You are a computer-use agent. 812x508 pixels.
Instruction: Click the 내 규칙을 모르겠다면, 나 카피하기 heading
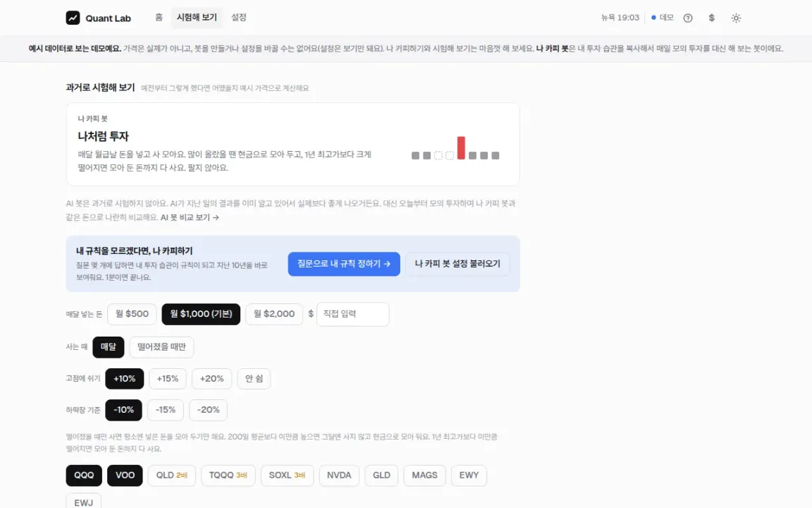pyautogui.click(x=134, y=251)
